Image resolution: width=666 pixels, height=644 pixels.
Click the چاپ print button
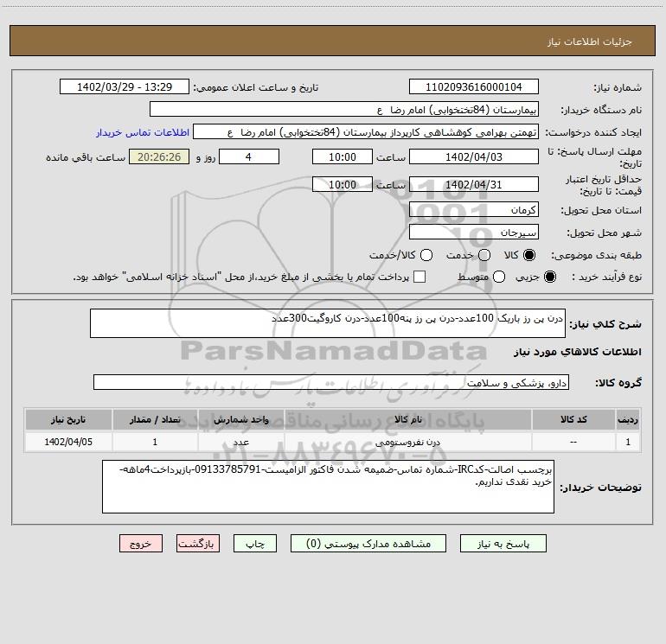(x=255, y=544)
